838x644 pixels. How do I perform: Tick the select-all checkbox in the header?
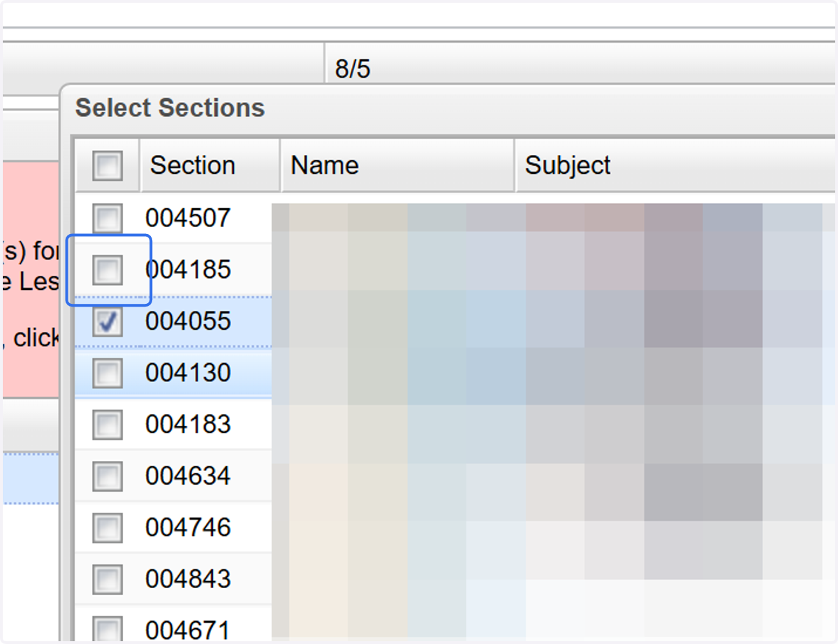(108, 166)
